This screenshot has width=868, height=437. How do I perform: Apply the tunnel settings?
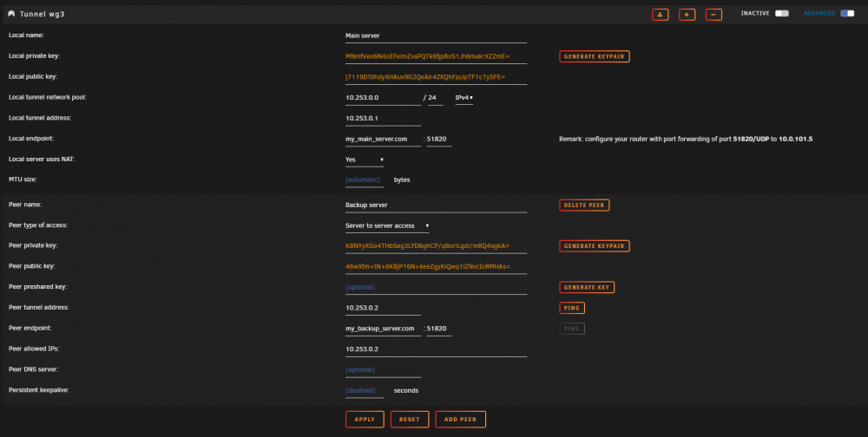click(x=365, y=420)
